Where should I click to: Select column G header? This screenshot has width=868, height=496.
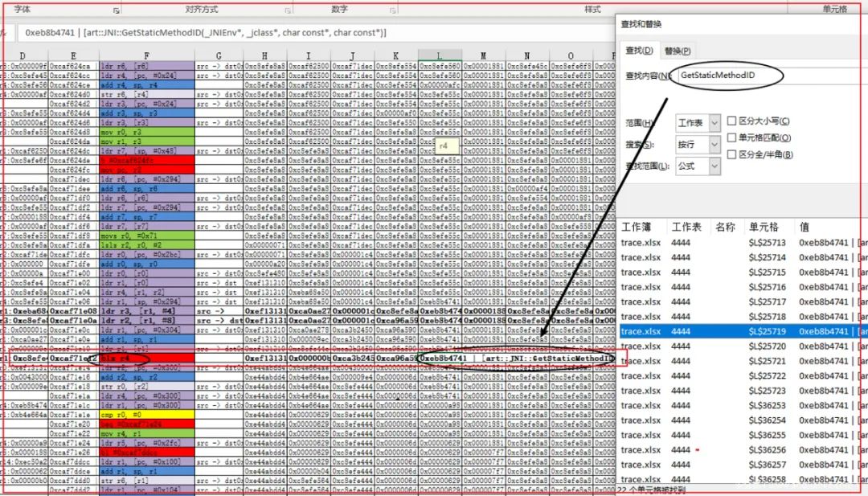(x=219, y=55)
